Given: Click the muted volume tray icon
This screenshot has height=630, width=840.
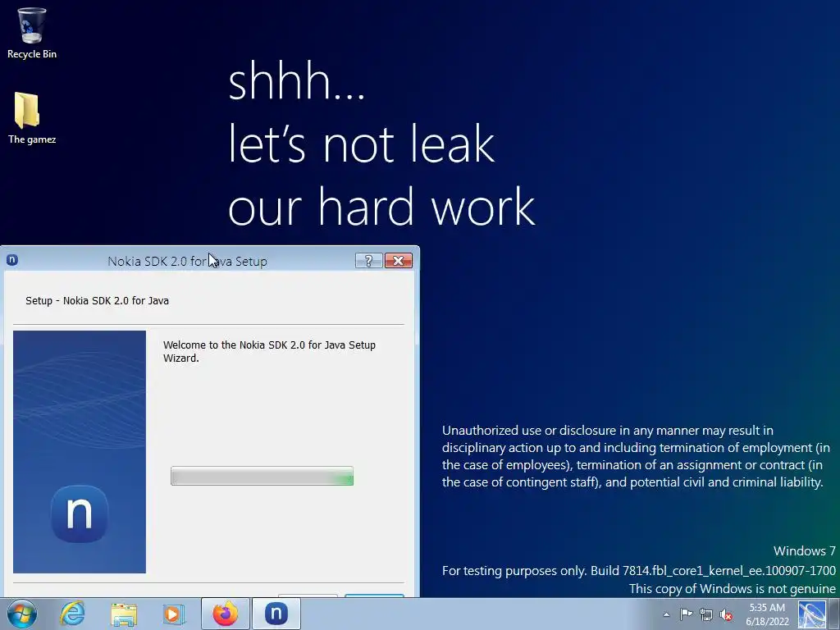Looking at the screenshot, I should tap(726, 614).
